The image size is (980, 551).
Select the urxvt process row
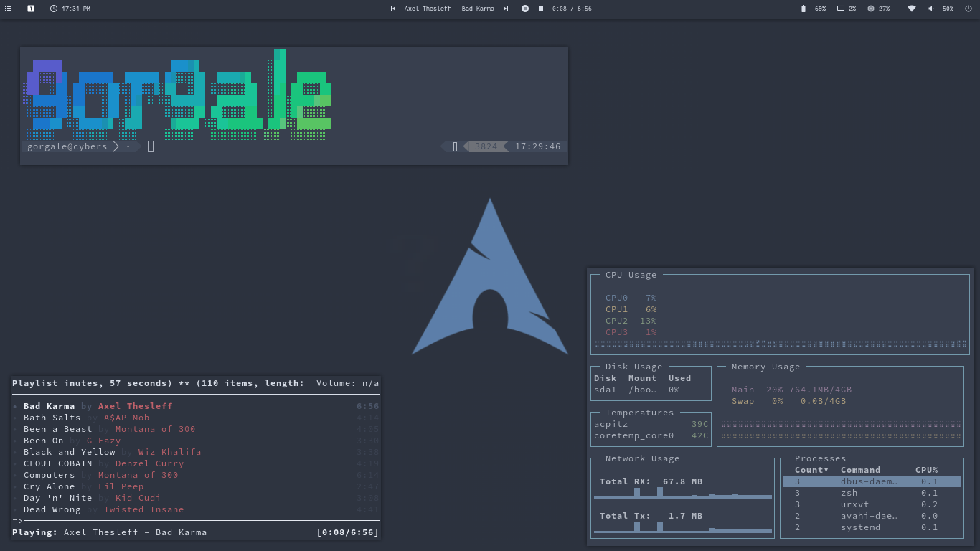click(x=872, y=504)
